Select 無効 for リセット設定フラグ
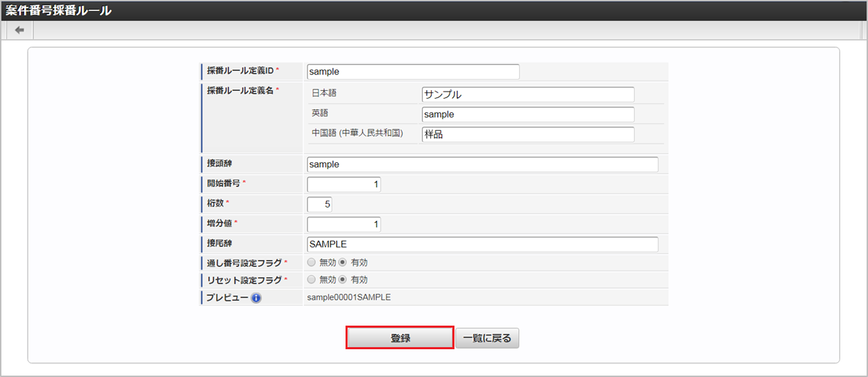 coord(312,280)
